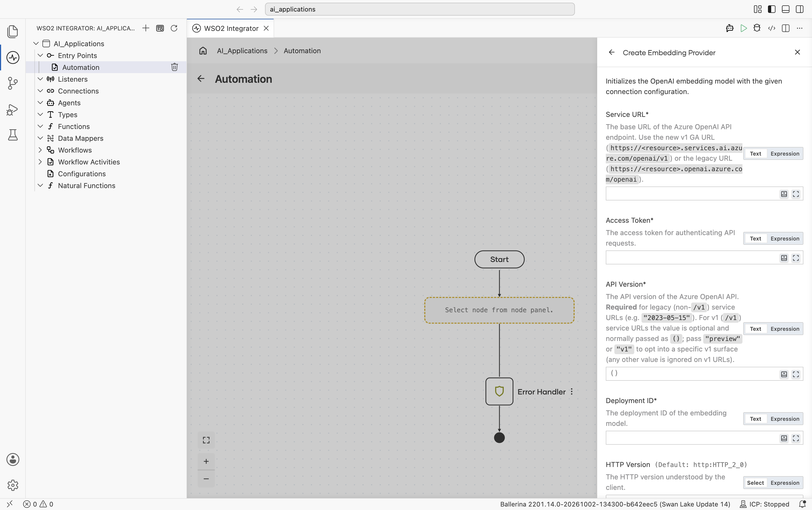Expand the Access Token editor fullscreen
Viewport: 812px width, 510px height.
tap(796, 258)
